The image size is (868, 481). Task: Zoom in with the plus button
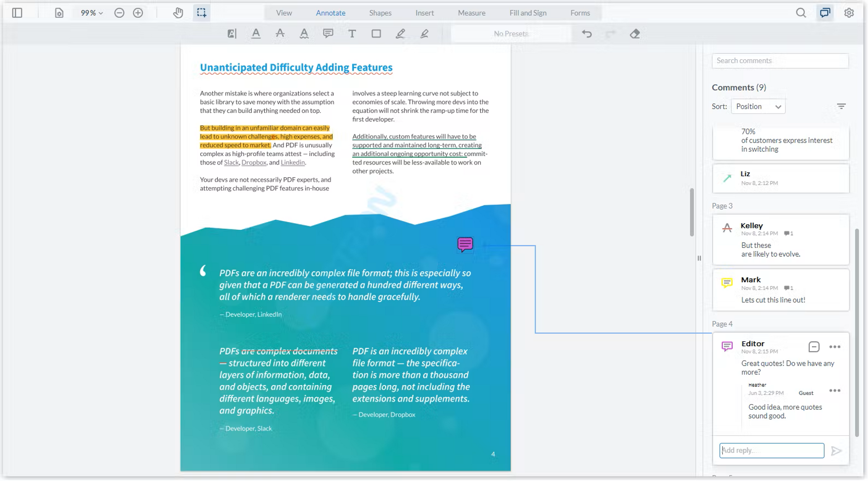pos(138,13)
